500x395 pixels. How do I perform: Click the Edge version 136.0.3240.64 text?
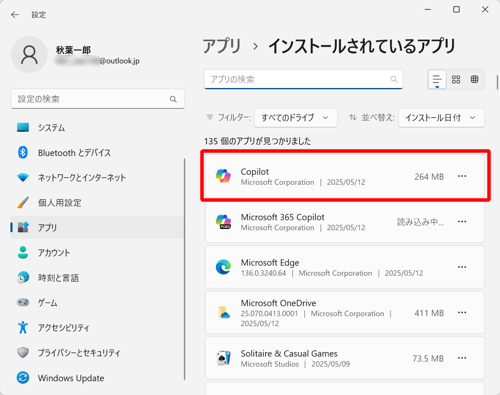tap(263, 273)
